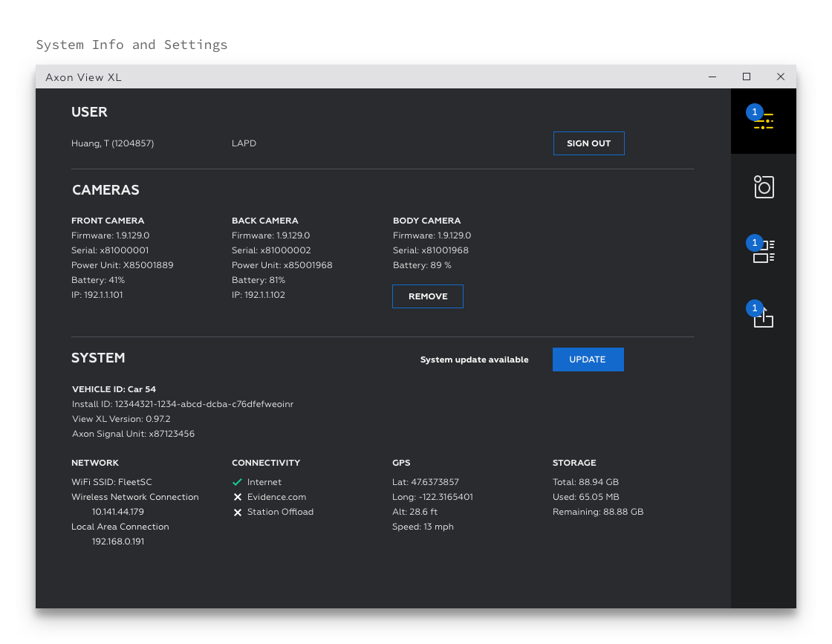
Task: Click the Evidence.com connectivity label
Action: coord(276,497)
